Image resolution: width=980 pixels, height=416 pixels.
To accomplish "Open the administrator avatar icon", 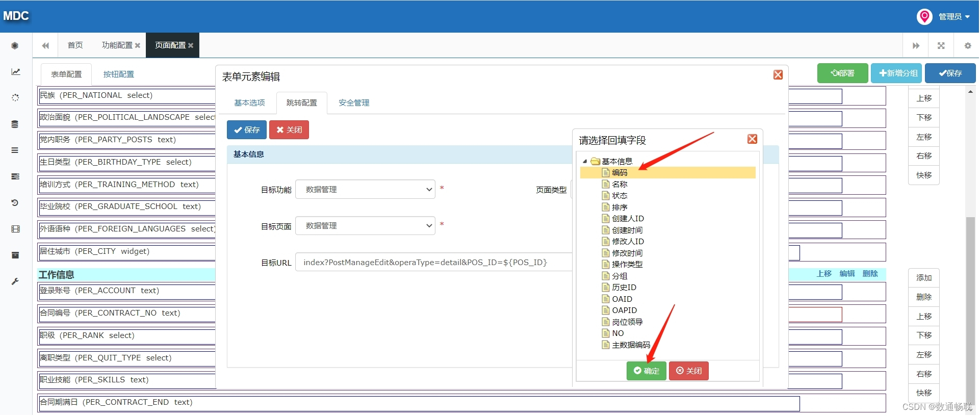I will pos(924,16).
